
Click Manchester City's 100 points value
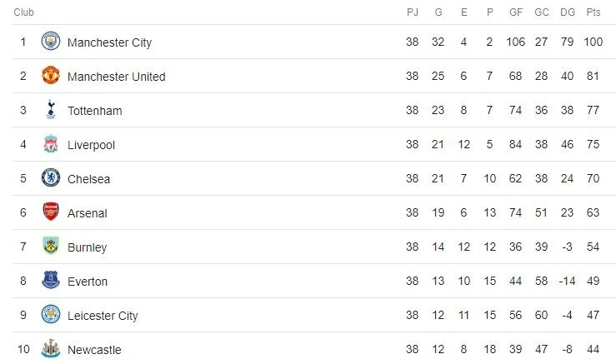pos(593,42)
